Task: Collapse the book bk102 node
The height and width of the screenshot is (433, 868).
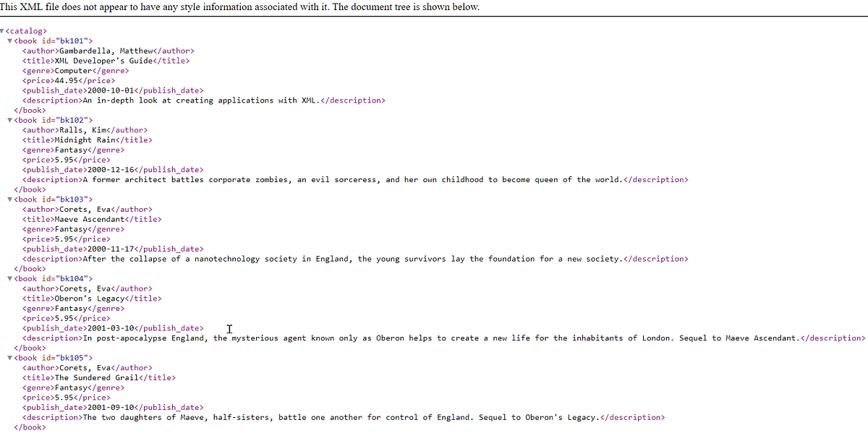Action: point(12,119)
